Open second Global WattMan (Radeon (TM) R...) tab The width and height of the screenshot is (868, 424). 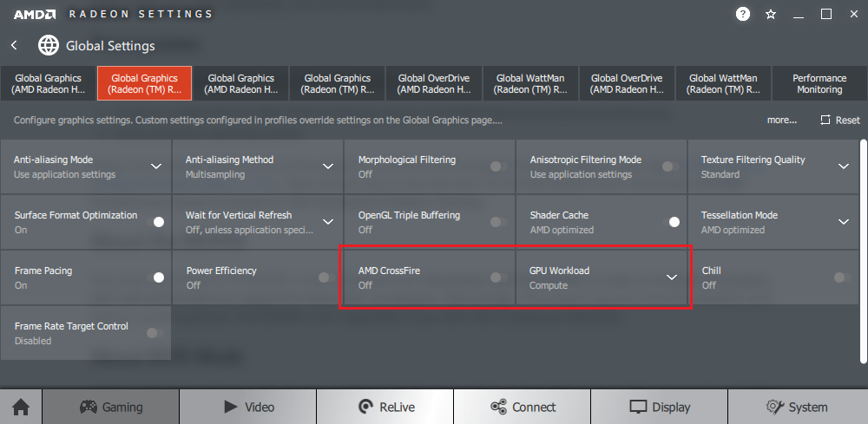[723, 83]
